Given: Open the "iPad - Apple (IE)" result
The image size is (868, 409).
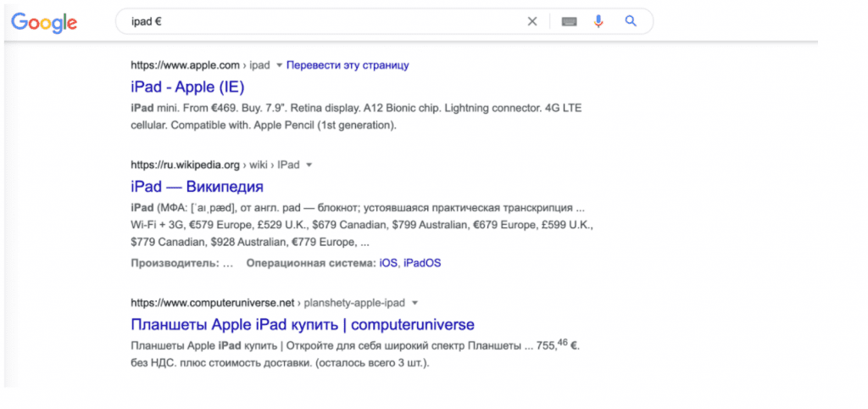Looking at the screenshot, I should [187, 87].
